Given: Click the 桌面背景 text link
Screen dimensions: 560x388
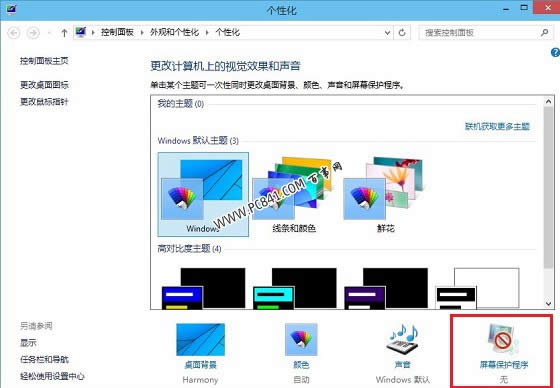Looking at the screenshot, I should pyautogui.click(x=200, y=365).
